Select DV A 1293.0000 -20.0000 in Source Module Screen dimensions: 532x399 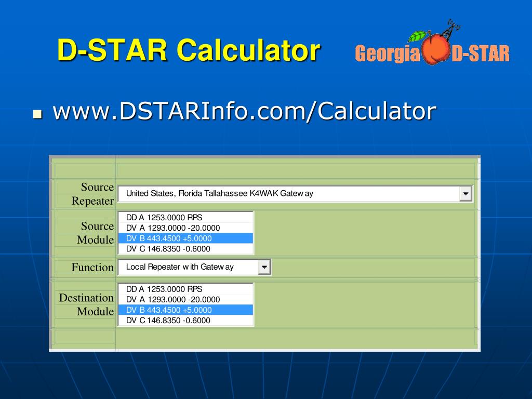click(x=185, y=228)
